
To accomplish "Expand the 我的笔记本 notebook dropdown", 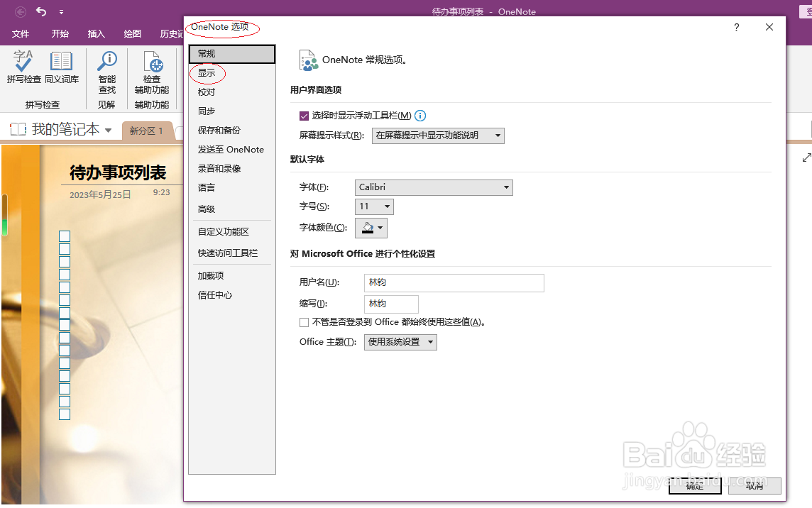I will pos(108,130).
